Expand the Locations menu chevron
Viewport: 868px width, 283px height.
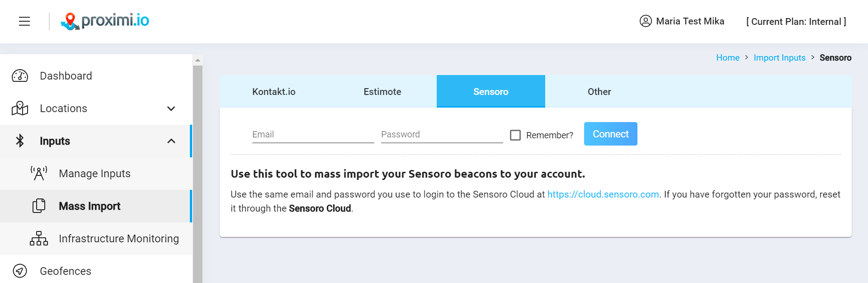[171, 108]
